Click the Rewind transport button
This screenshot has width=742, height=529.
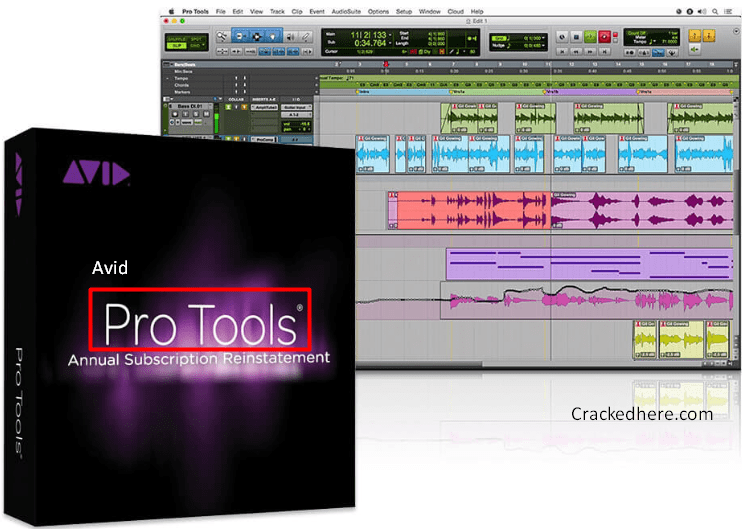point(576,51)
